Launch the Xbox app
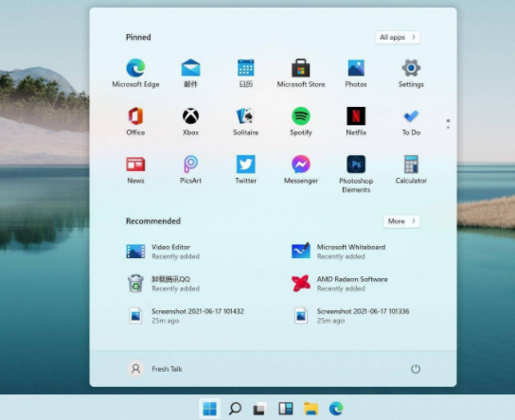Screen dimensions: 515x420 coord(190,121)
